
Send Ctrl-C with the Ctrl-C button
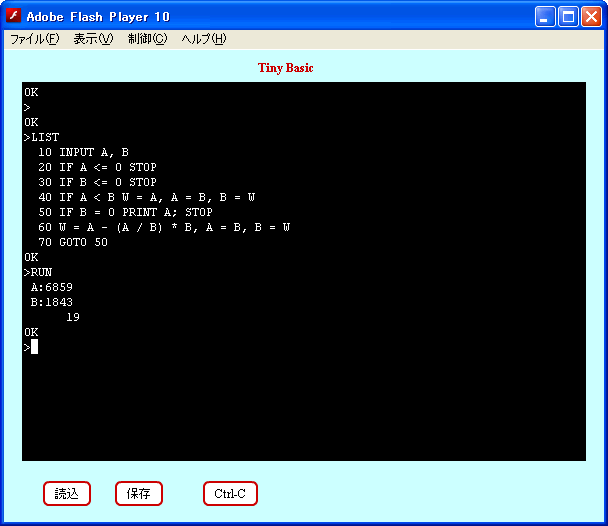click(x=230, y=493)
